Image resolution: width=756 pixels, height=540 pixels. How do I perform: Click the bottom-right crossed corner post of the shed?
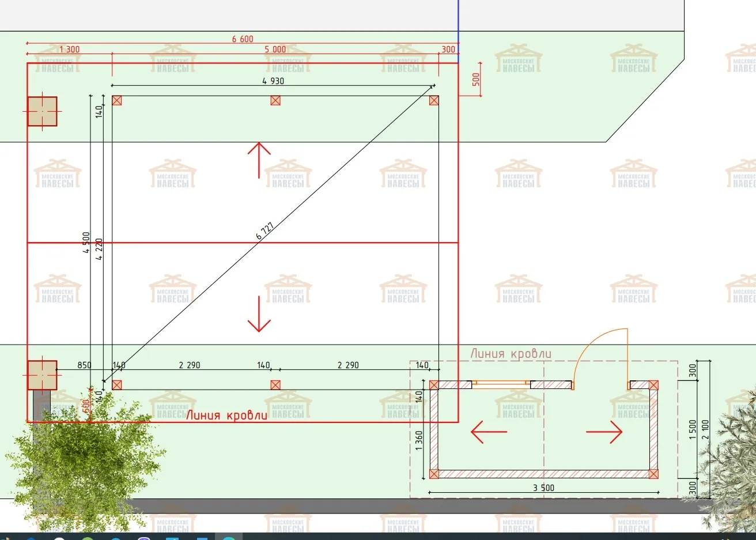coord(653,474)
